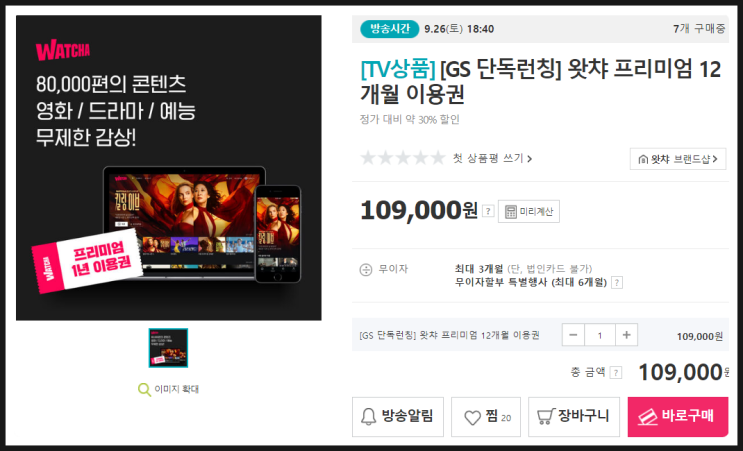This screenshot has width=743, height=451.
Task: Buy now with 바로구매 button
Action: coord(678,416)
